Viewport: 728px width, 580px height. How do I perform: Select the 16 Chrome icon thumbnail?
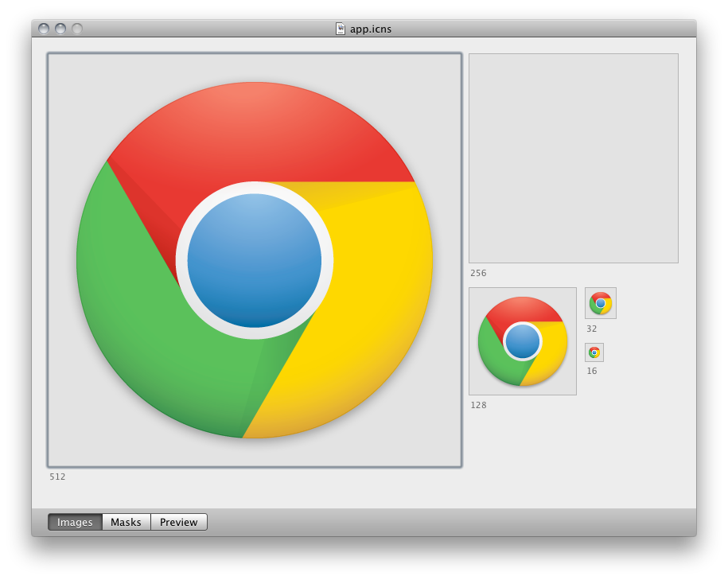[x=594, y=352]
